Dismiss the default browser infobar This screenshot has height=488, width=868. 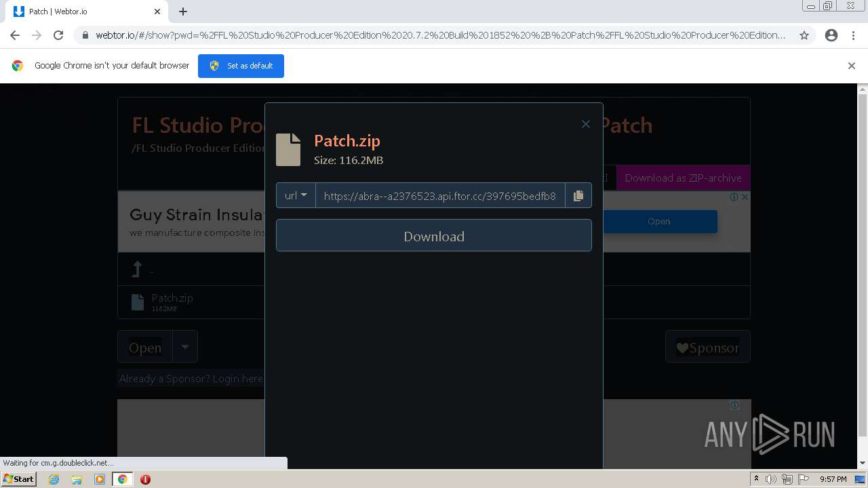[852, 66]
